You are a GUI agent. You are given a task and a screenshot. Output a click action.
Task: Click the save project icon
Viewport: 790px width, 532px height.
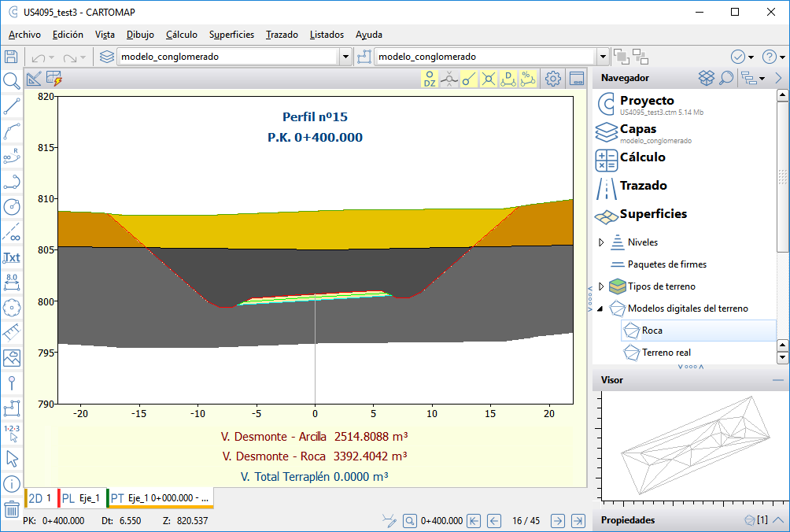click(11, 57)
